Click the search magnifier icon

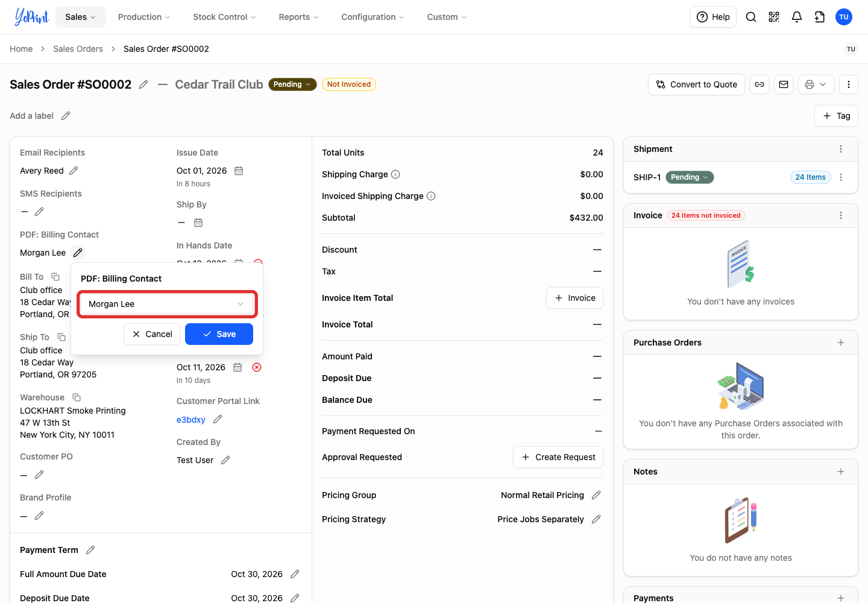(751, 17)
